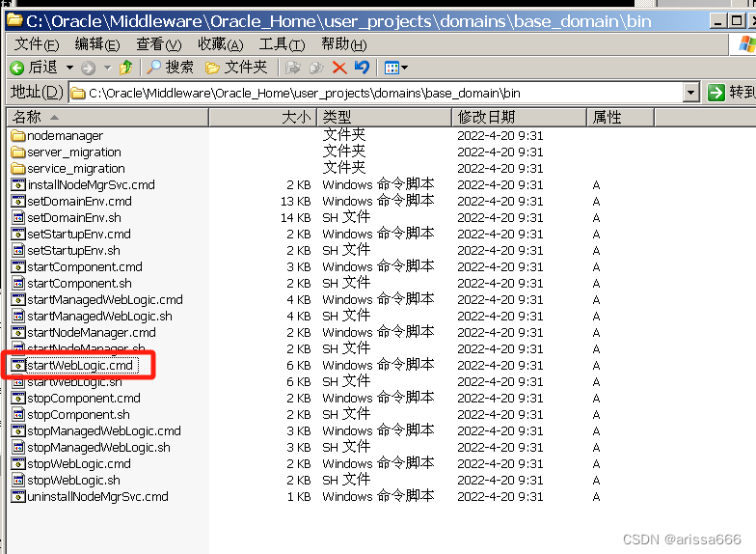
Task: Select setStartupEnv.sh file icon
Action: (17, 251)
